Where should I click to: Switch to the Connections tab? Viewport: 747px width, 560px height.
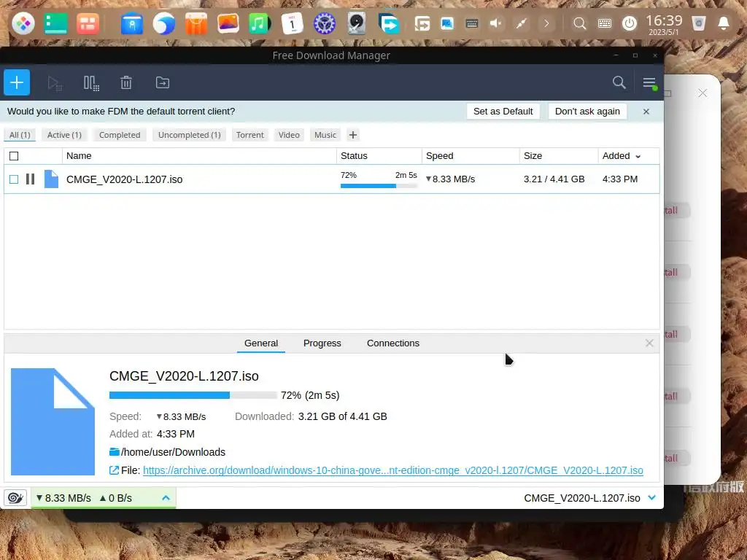click(x=393, y=343)
